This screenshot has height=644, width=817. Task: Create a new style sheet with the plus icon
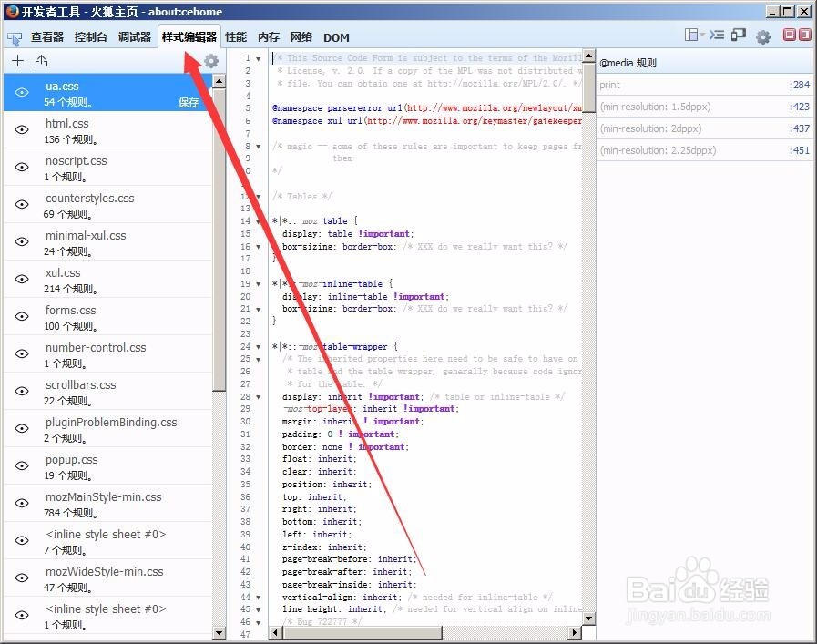point(17,60)
